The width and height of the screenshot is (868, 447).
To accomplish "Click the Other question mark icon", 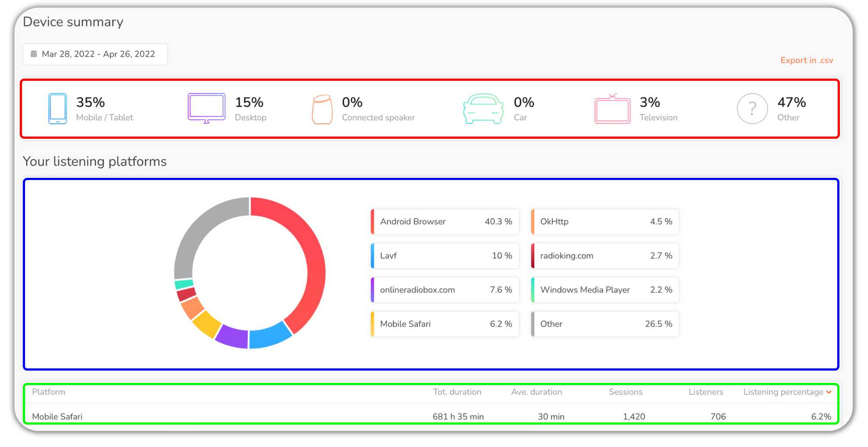I will 752,108.
